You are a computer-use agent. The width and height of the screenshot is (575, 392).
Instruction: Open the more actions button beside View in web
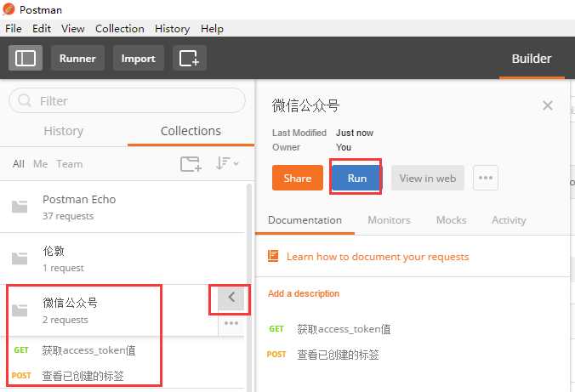coord(486,178)
